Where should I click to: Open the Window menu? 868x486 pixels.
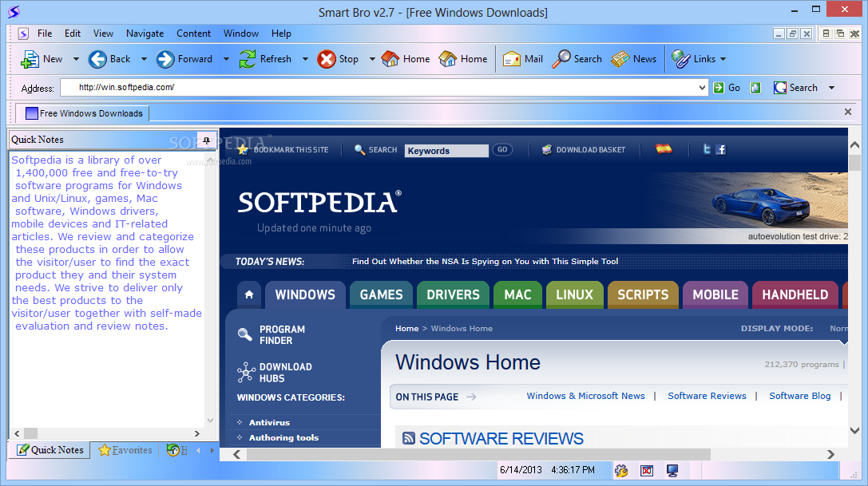tap(241, 34)
